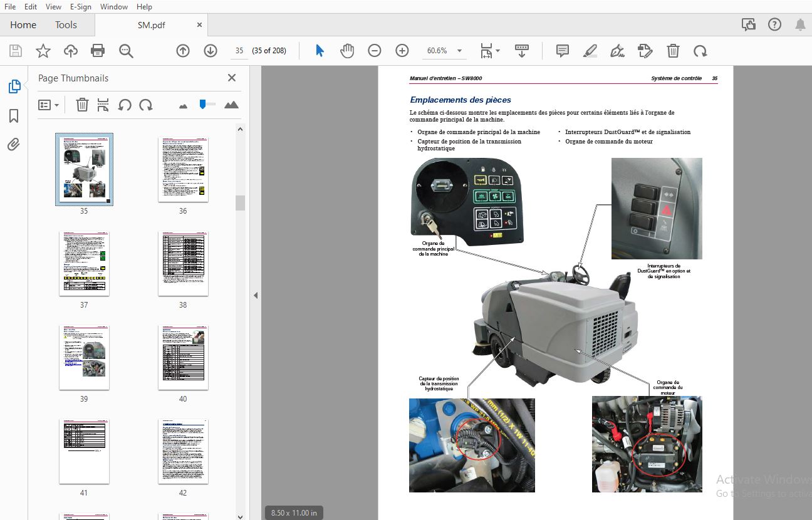Open the Edit menu

[31, 7]
